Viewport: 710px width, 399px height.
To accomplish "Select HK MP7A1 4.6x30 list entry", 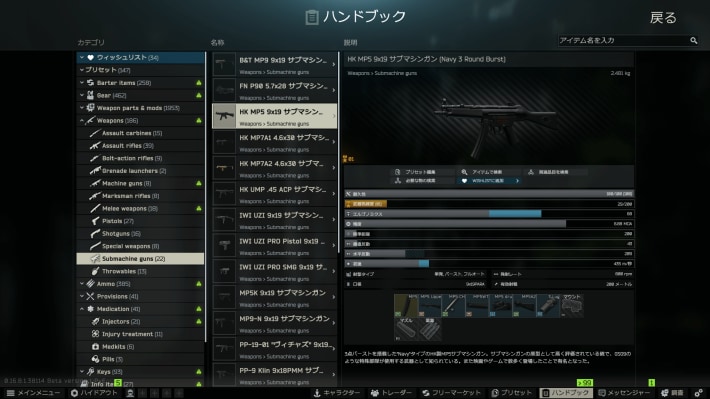I will point(274,142).
